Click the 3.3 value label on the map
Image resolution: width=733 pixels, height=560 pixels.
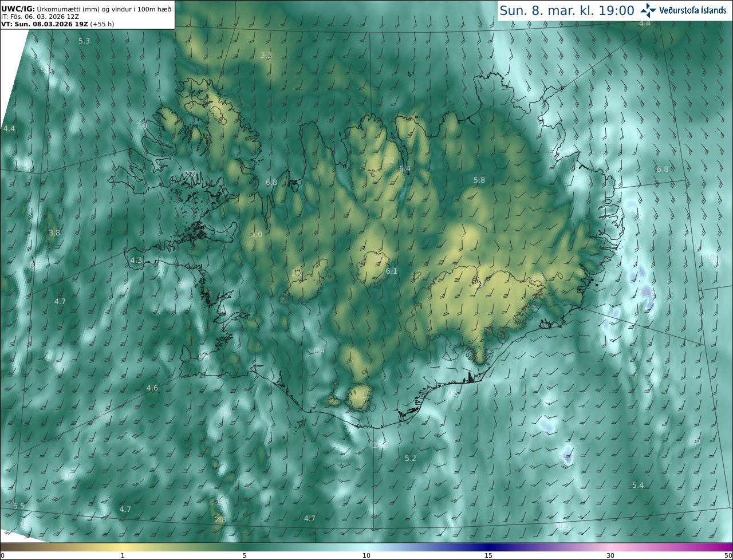(266, 55)
